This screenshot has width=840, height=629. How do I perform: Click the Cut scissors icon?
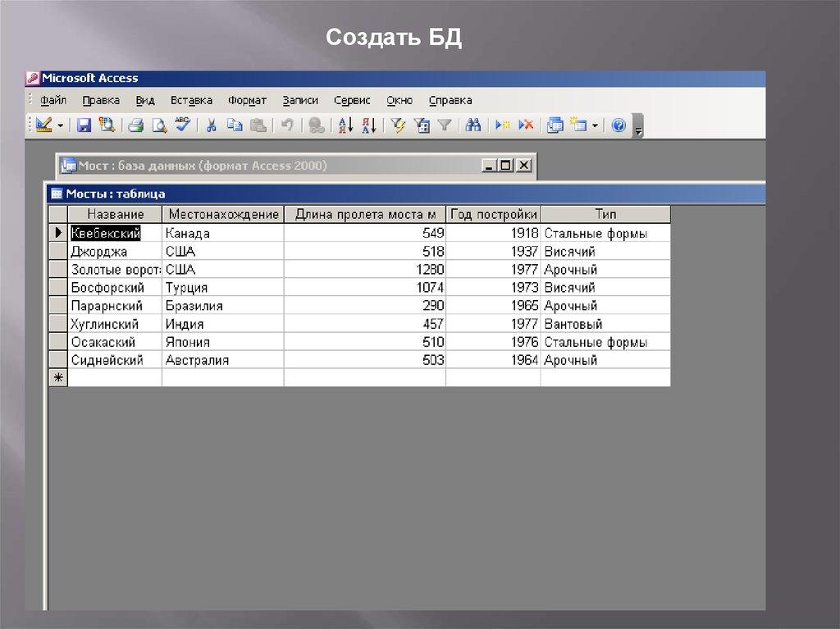point(211,125)
